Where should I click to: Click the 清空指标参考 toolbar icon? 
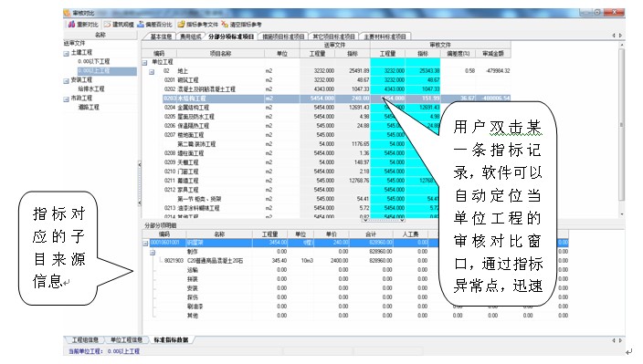click(x=225, y=25)
